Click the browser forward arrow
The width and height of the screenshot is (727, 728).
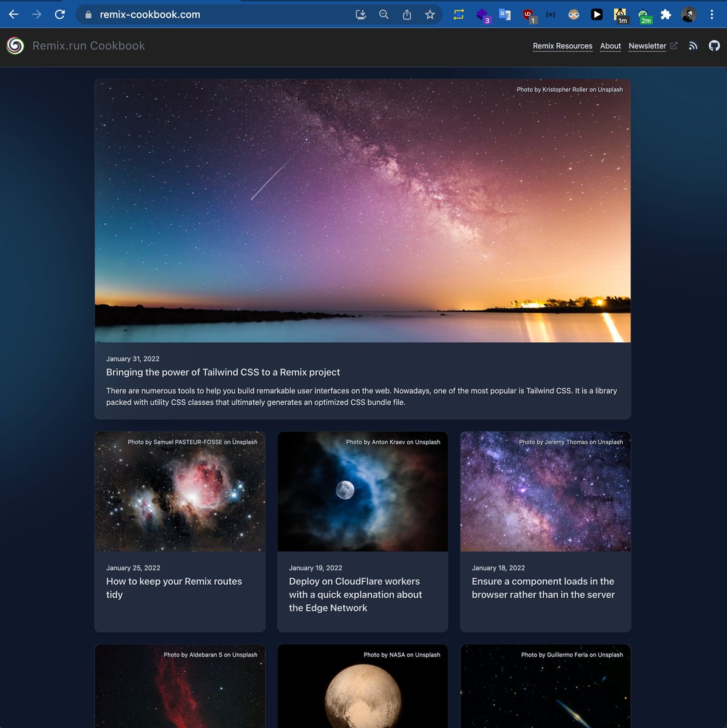coord(36,14)
